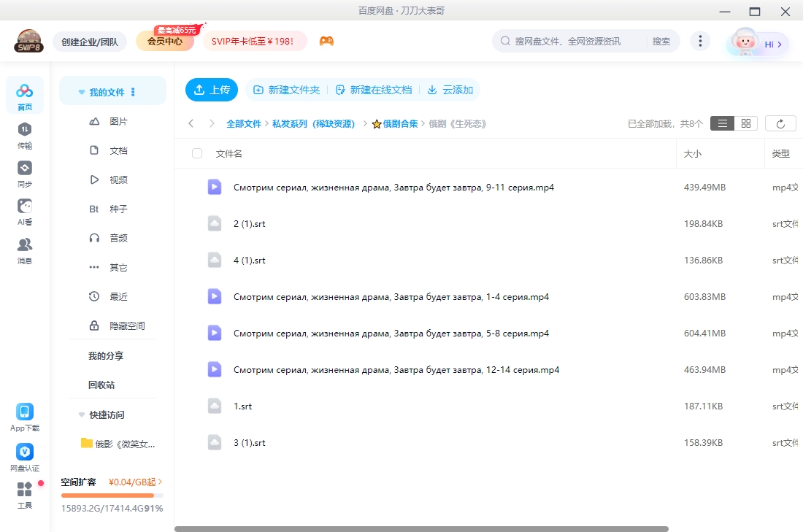The height and width of the screenshot is (532, 803).
Task: Click the horizontal scrollbar at bottom
Action: (x=421, y=529)
